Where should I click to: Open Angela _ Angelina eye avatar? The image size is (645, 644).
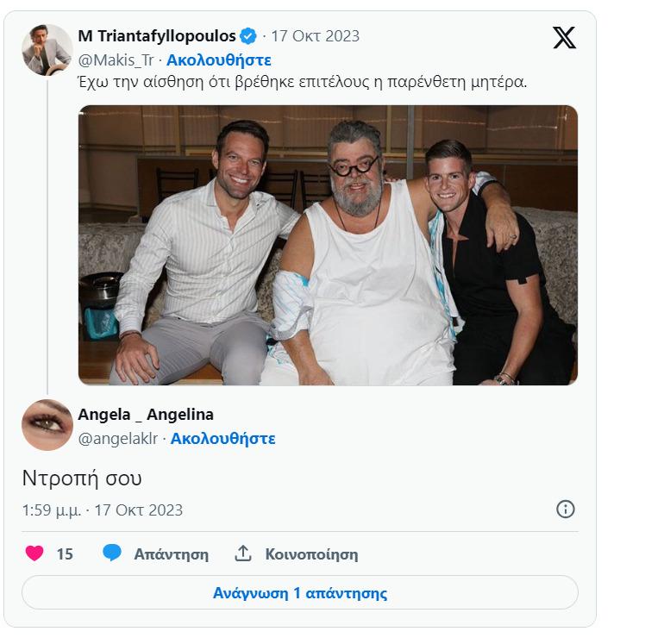pos(47,425)
